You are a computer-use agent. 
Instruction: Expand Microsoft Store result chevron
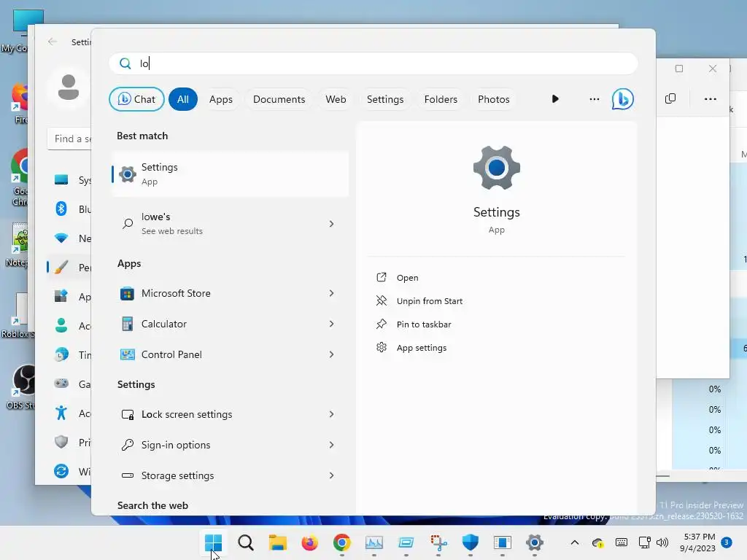pyautogui.click(x=332, y=293)
